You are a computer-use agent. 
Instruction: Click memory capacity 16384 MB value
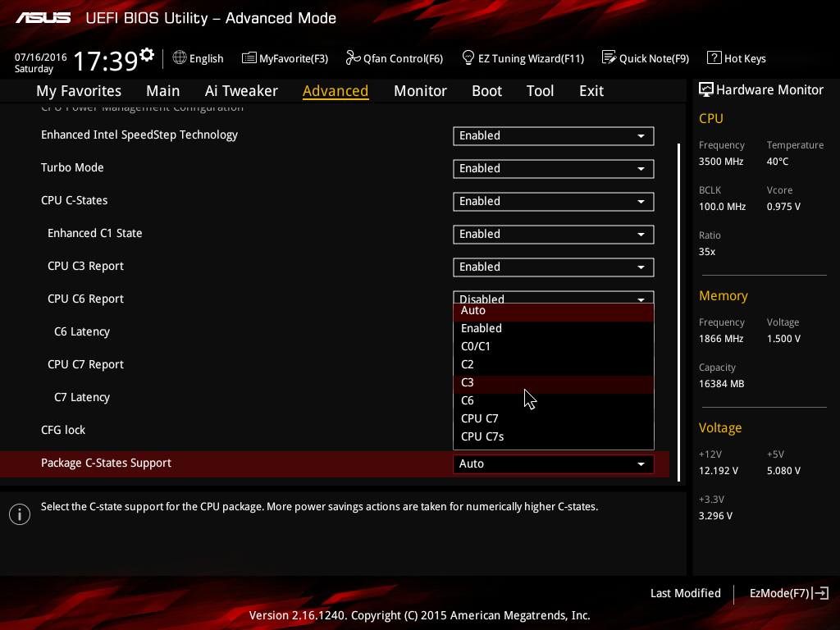(721, 384)
